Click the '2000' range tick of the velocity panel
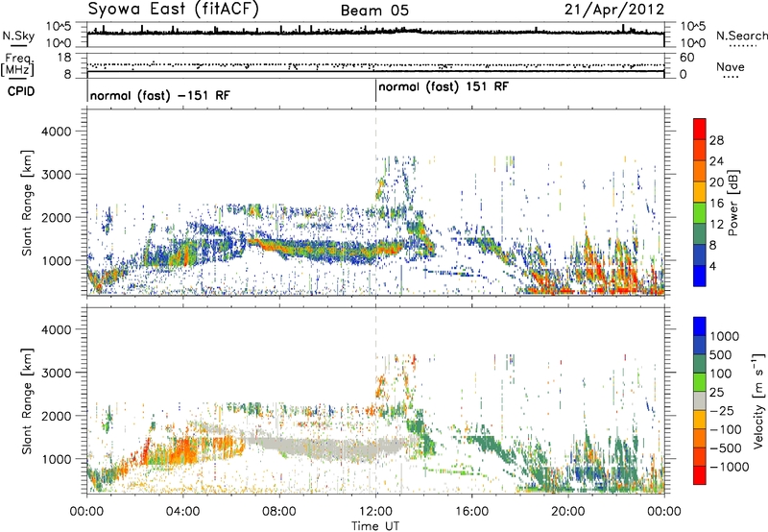This screenshot has width=768, height=532. pos(57,416)
